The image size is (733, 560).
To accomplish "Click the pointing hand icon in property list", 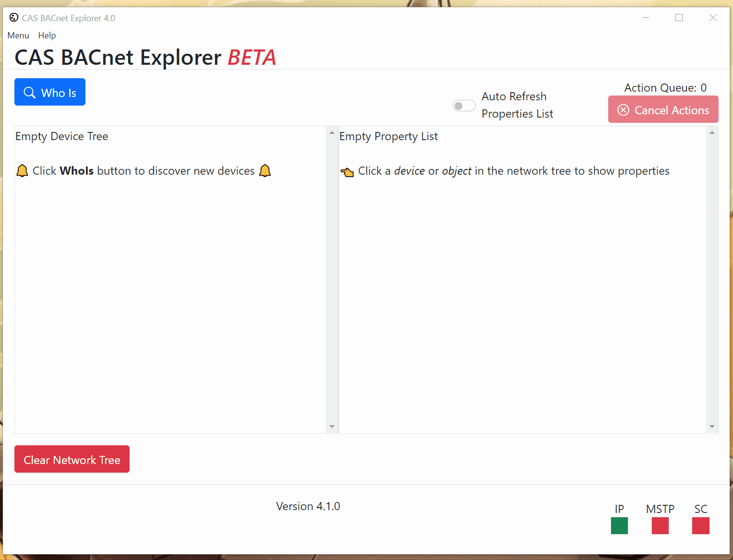I will tap(347, 172).
